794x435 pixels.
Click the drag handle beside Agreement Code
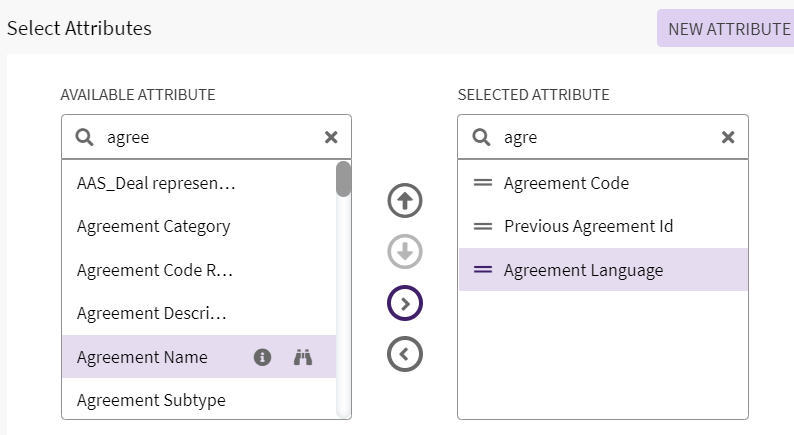pyautogui.click(x=483, y=183)
